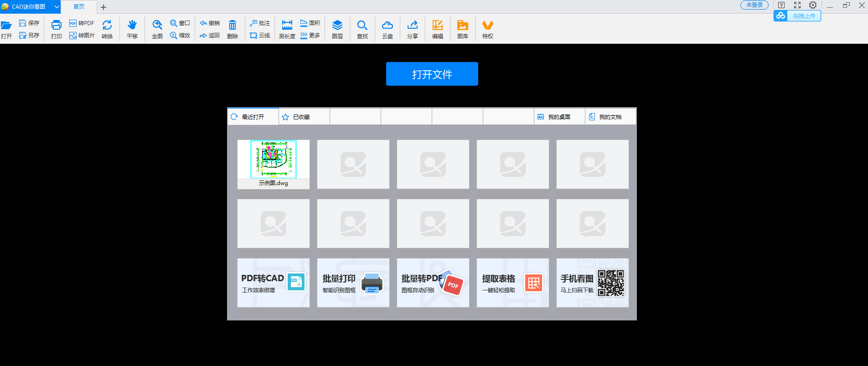Click the Open (打开) folder icon
Viewport: 868px width, 366px height.
pyautogui.click(x=6, y=26)
